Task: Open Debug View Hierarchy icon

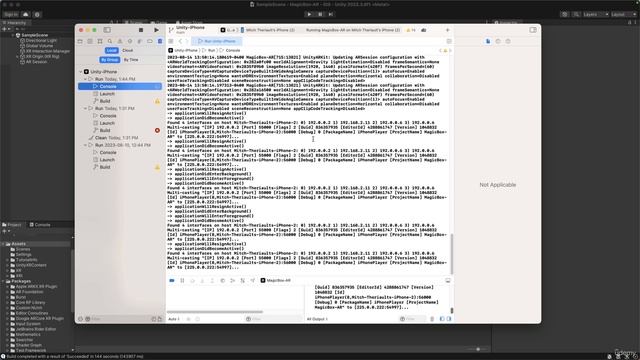Action: pyautogui.click(x=222, y=280)
